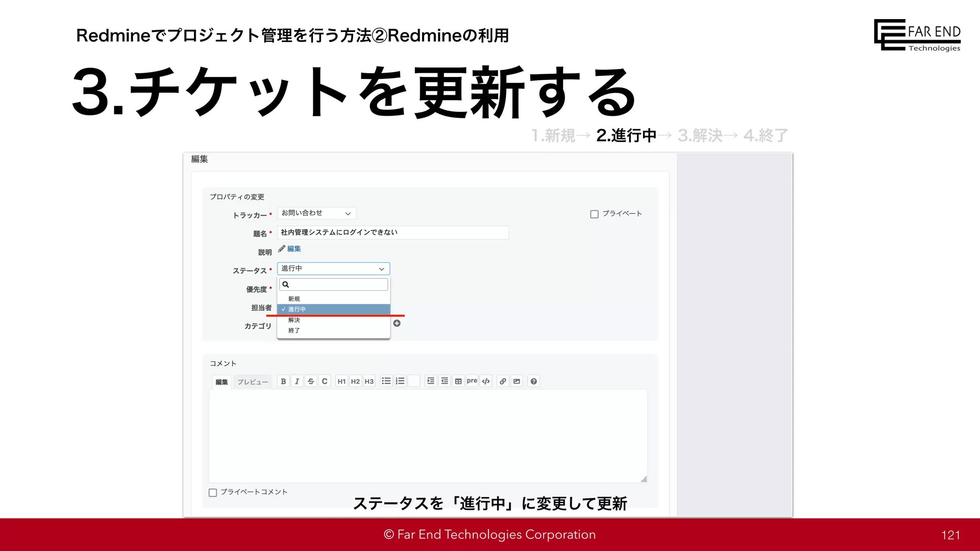Viewport: 980px width, 551px height.
Task: Click the search magnifier in status dropdown
Action: tap(286, 285)
